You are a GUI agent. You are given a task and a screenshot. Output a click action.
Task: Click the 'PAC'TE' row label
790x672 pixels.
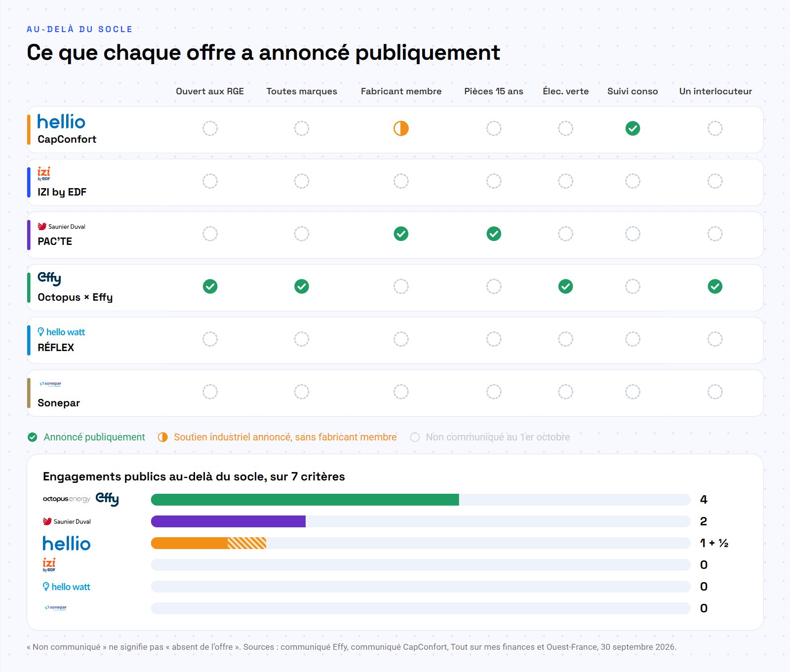coord(55,241)
